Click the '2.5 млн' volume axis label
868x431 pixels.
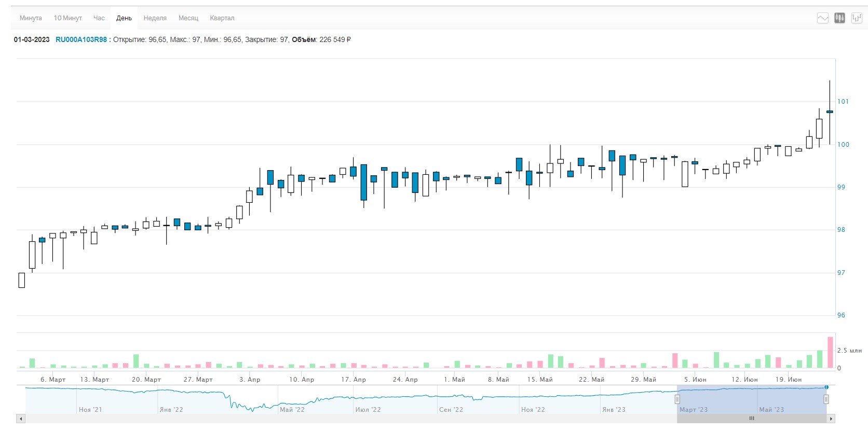point(849,351)
